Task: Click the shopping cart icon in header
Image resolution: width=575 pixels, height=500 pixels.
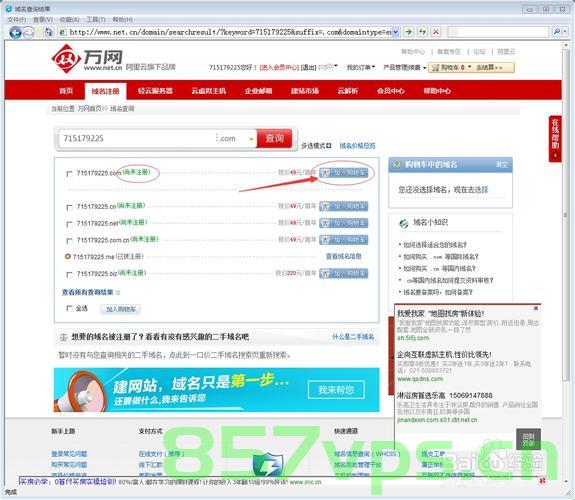Action: point(435,67)
